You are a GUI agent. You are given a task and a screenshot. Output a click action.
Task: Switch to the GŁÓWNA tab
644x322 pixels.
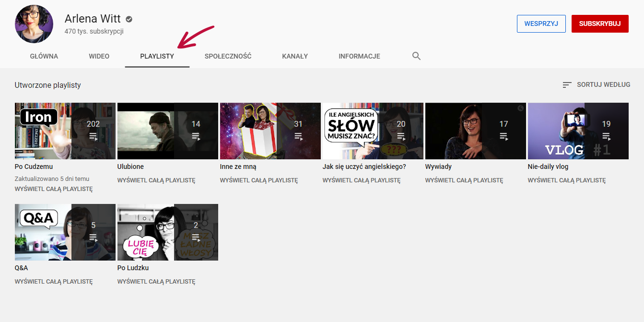click(x=44, y=56)
